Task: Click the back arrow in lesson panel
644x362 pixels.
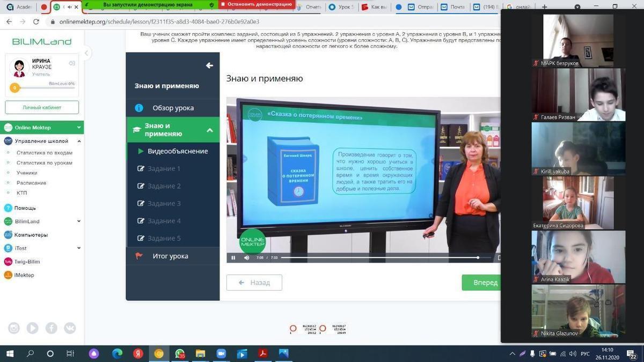Action: point(209,65)
